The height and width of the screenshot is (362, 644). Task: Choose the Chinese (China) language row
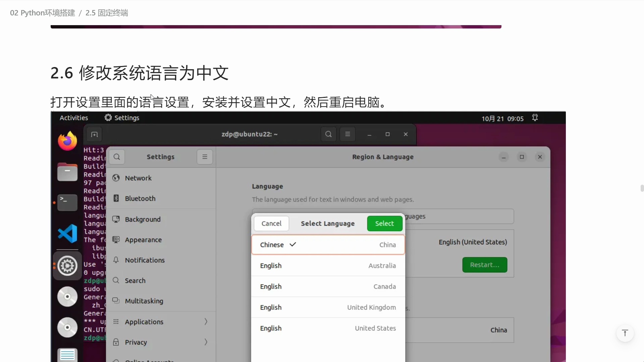(328, 245)
